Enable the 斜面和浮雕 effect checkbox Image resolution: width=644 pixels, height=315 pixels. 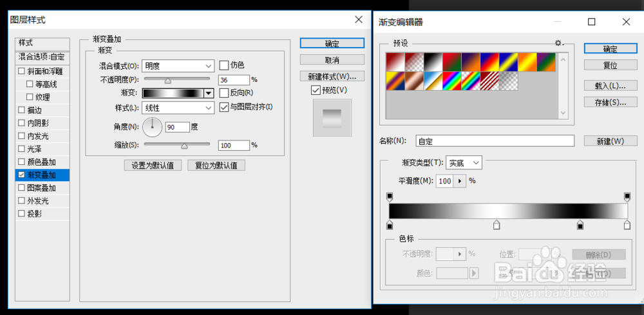[21, 71]
